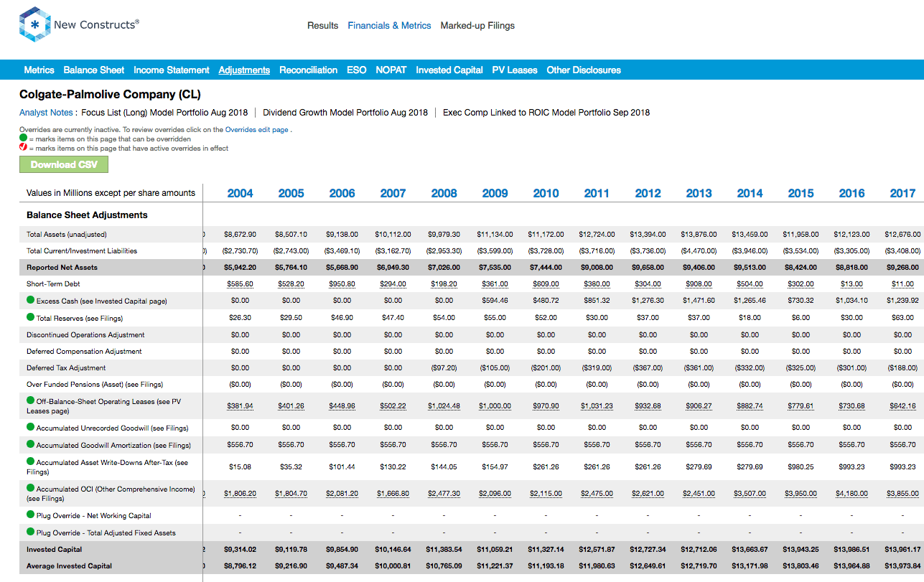Click the green dot beside Off-Balance-Sheet Operating Leases
Image resolution: width=924 pixels, height=582 pixels.
coord(31,400)
